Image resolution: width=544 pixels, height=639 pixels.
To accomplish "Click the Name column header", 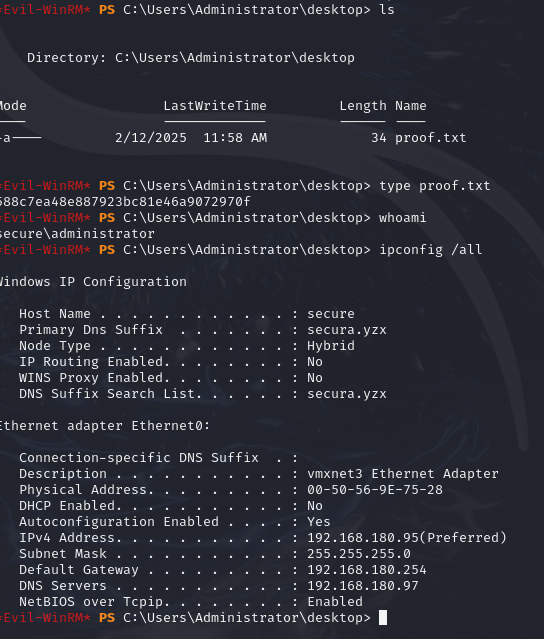I will [411, 106].
